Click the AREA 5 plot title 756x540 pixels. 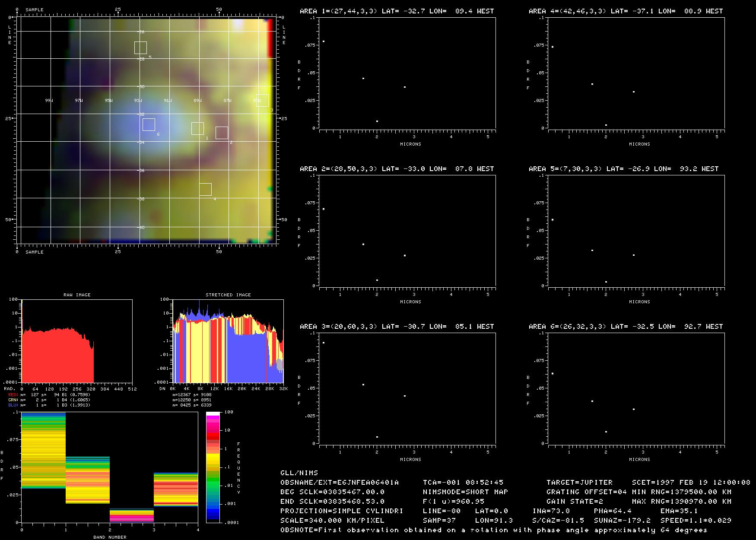(623, 169)
